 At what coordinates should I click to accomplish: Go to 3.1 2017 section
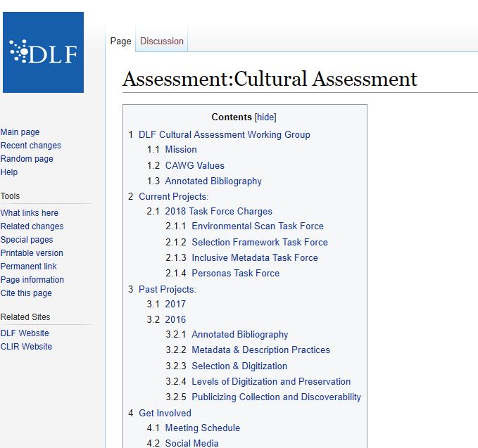coord(175,304)
